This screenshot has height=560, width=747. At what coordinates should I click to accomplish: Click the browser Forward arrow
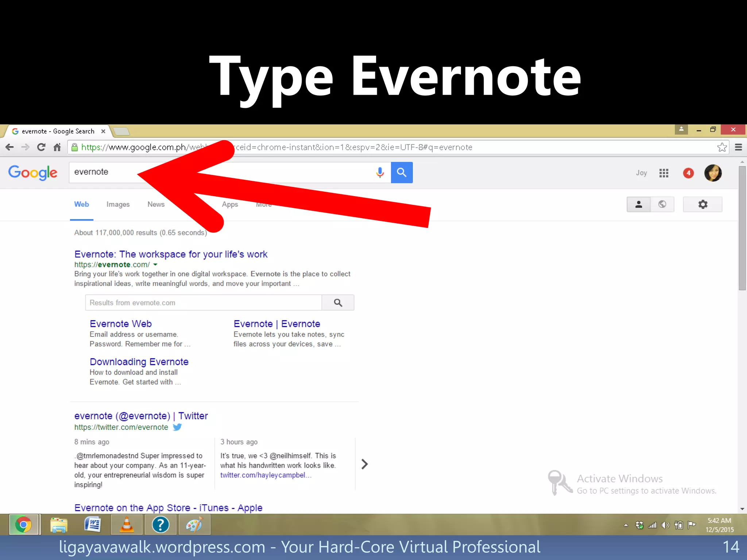pos(25,147)
